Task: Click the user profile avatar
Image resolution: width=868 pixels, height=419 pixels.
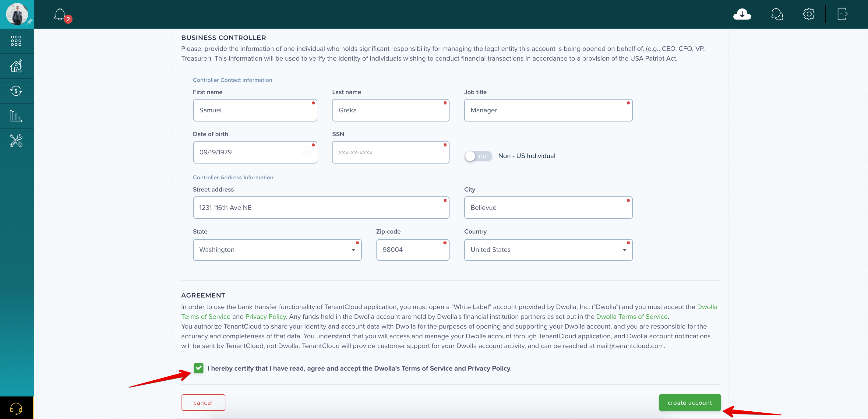Action: coord(16,14)
